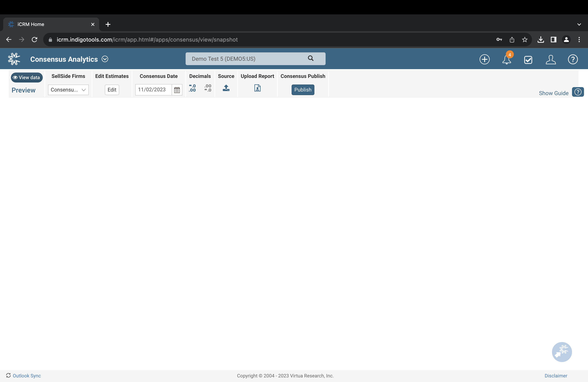
Task: Toggle the browser side panel icon
Action: tap(553, 40)
